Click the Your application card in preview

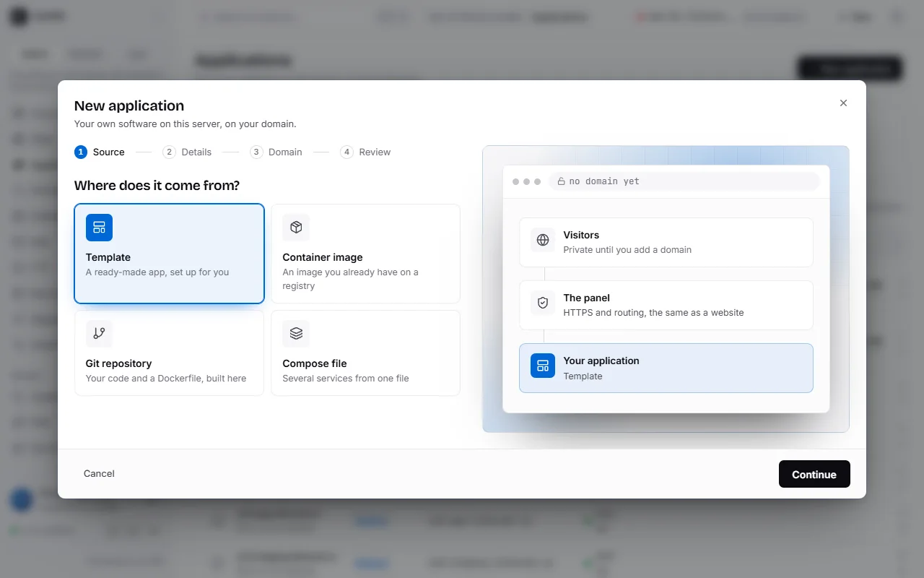[666, 368]
